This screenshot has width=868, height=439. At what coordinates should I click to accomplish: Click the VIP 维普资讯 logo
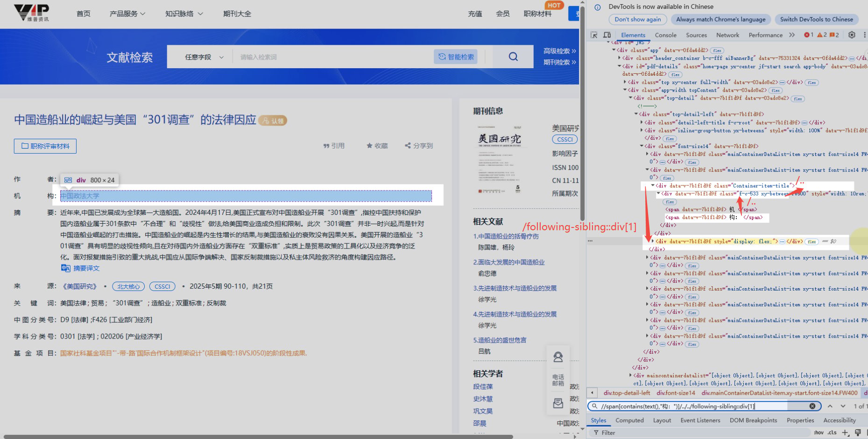pos(32,13)
